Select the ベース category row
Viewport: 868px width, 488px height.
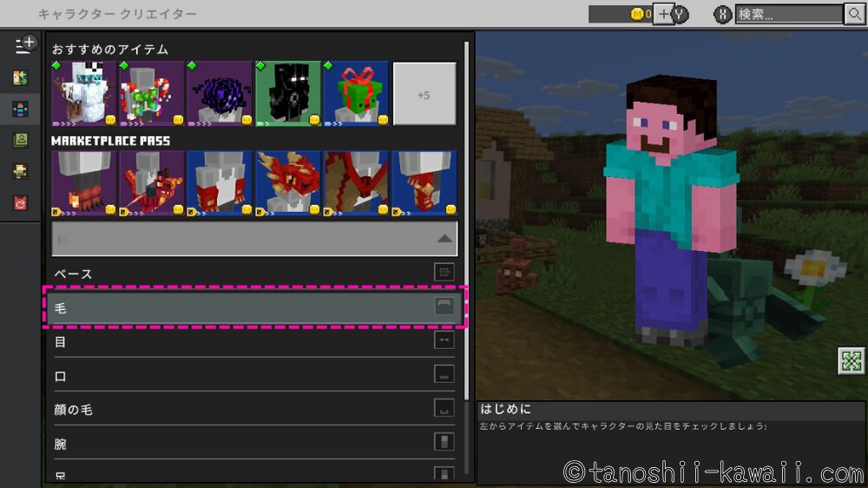[x=254, y=274]
